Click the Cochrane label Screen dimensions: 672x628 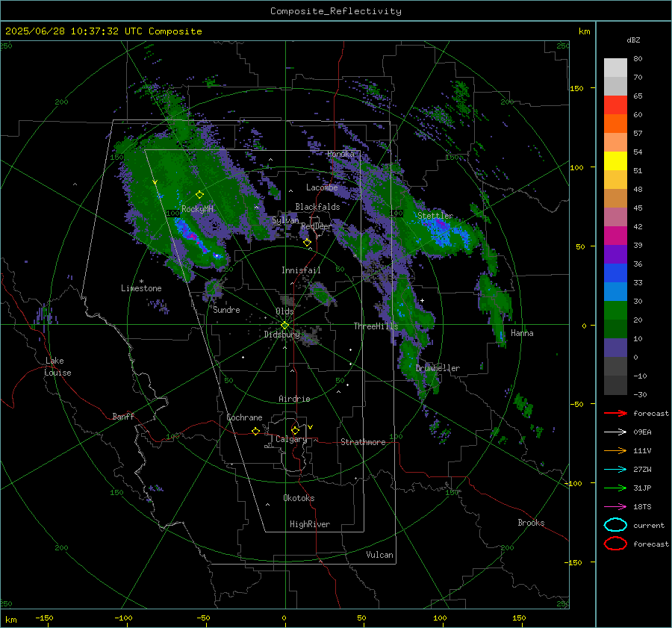[x=244, y=417]
